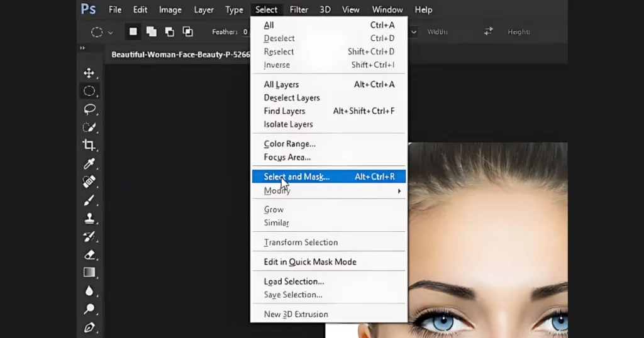Swap Width and Height values icon
Screen dimensions: 644x338
[x=488, y=31]
